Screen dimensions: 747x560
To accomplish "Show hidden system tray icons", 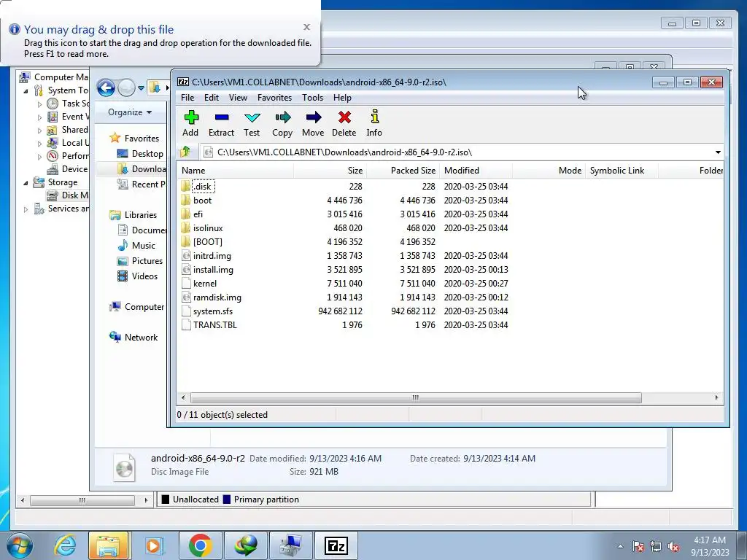I will [x=620, y=546].
